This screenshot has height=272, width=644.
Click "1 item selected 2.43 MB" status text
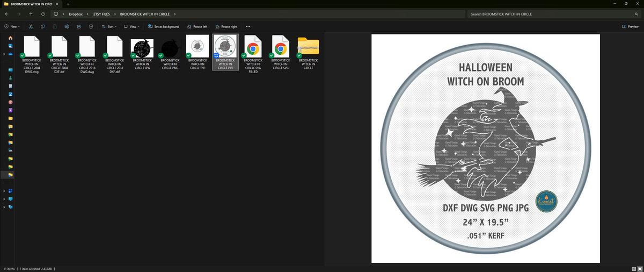click(36, 268)
